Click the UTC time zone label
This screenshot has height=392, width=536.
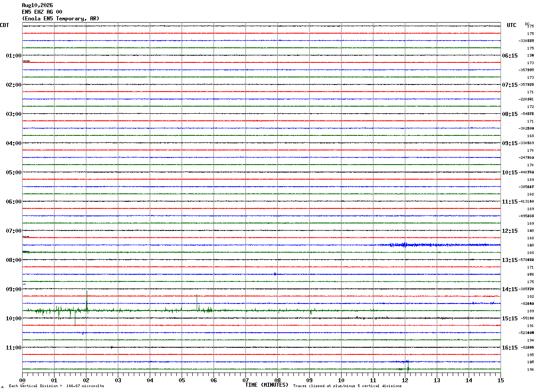[x=512, y=25]
